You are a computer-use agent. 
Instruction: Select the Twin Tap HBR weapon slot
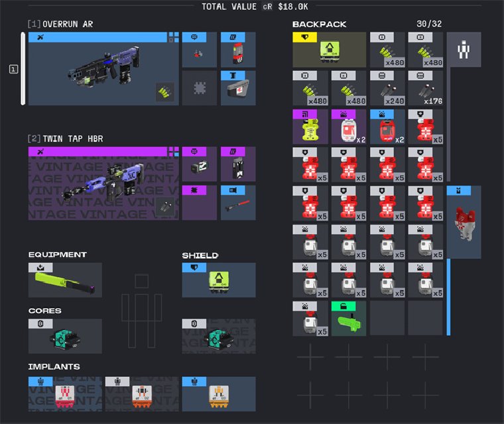pos(103,184)
